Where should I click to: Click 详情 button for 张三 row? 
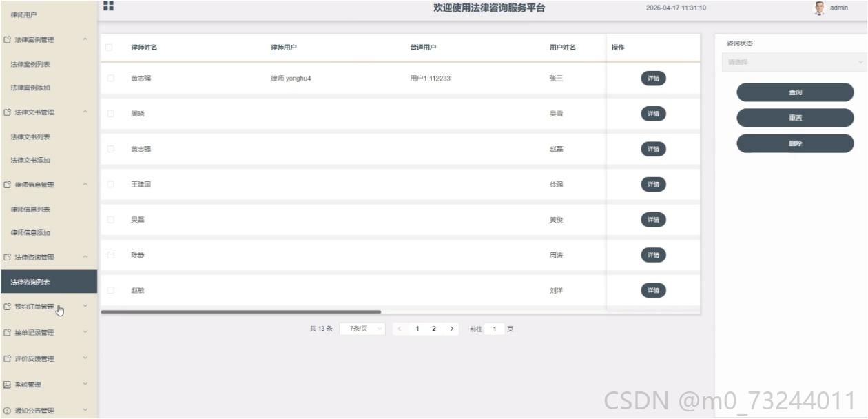point(653,79)
